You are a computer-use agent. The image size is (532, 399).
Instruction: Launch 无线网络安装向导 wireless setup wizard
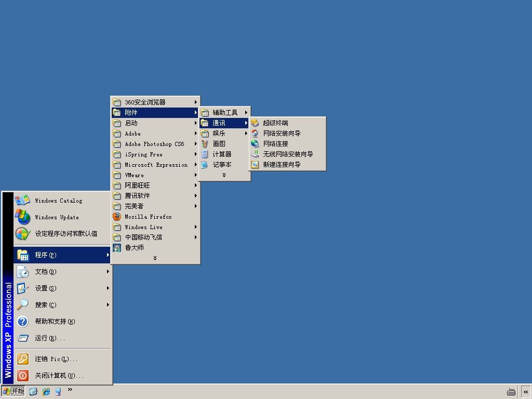click(x=287, y=154)
